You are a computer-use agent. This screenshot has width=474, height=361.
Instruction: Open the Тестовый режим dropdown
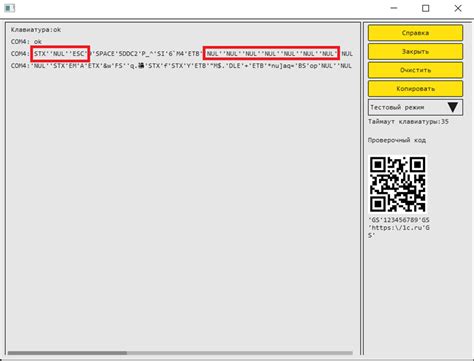click(x=415, y=107)
